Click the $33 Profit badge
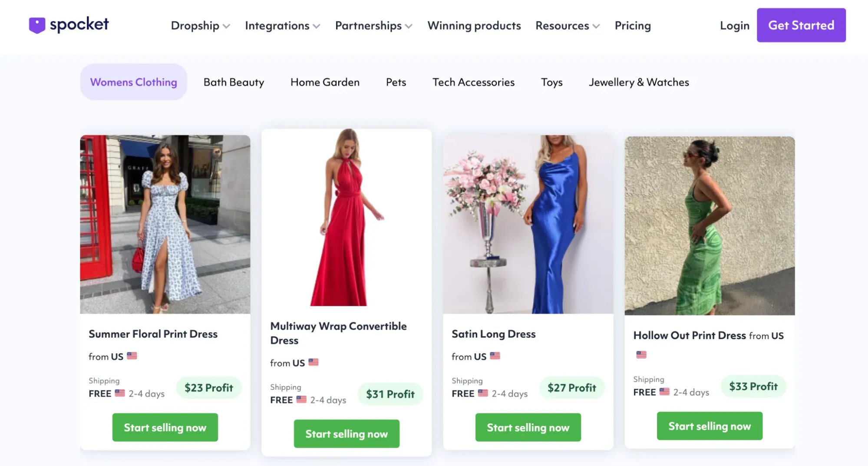The image size is (868, 466). point(753,387)
